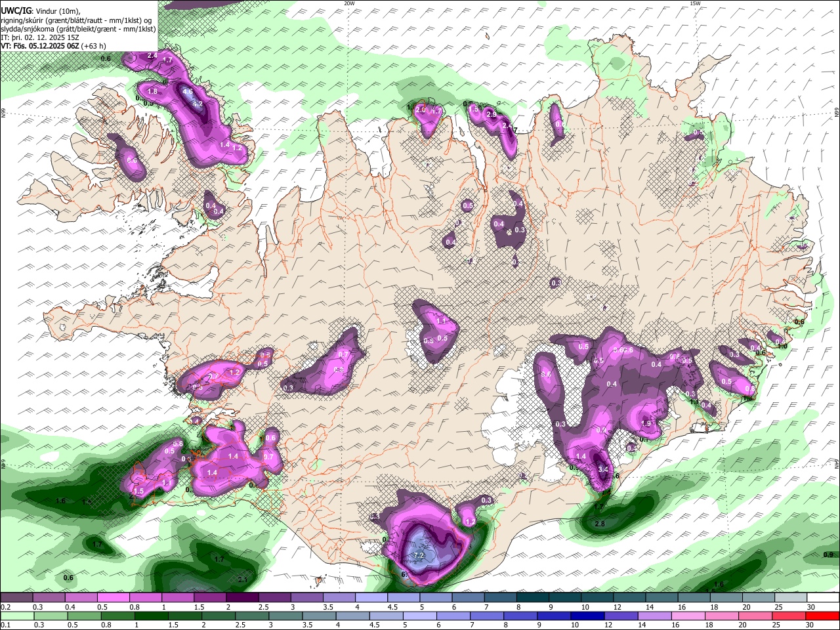Click the 2.9 value on the north coast
Screen dimensions: 840x630
(491, 114)
